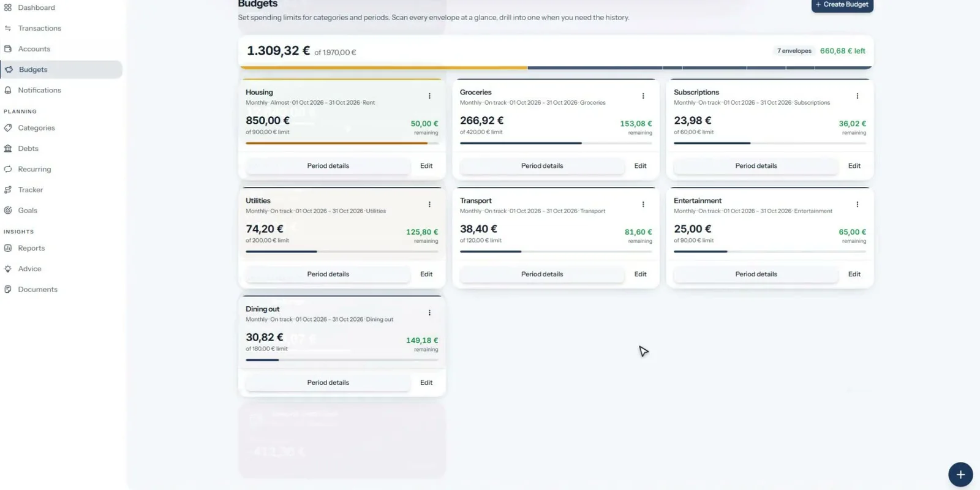
Task: Click the Housing budget progress bar
Action: 342,143
